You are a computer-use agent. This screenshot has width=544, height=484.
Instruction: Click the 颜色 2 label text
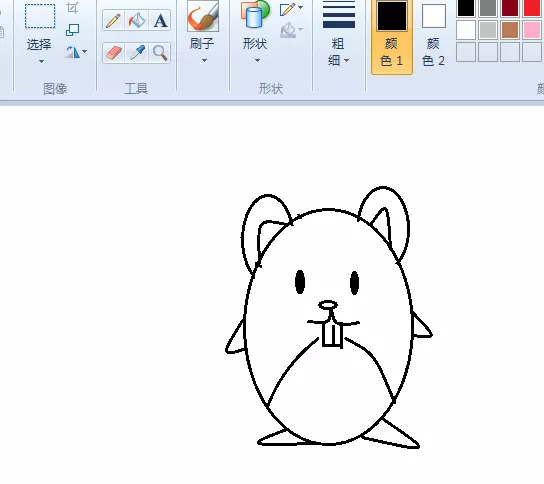tap(433, 52)
